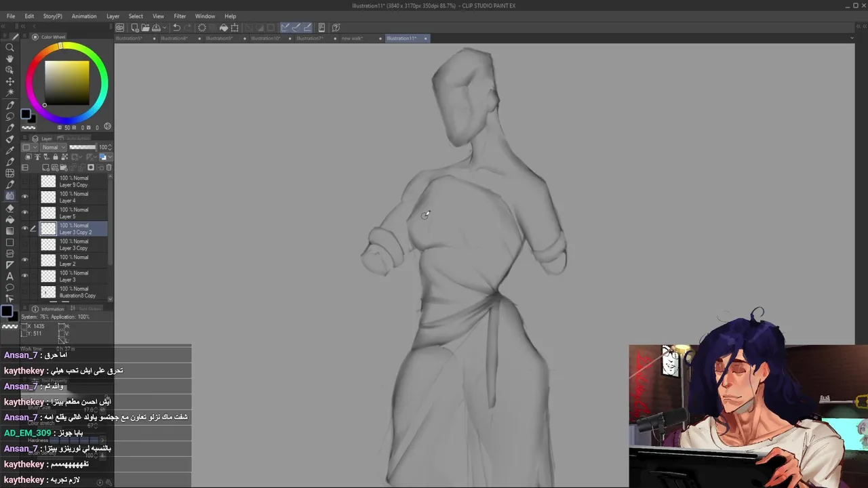Select the Zoom magnifier tool
This screenshot has width=868, height=488.
9,47
